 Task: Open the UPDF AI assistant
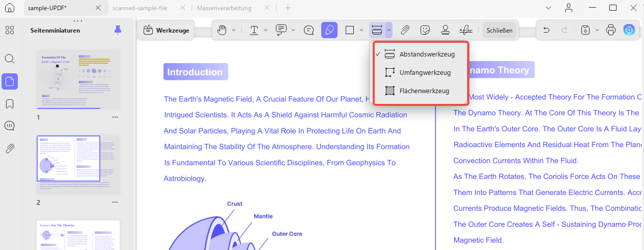[630, 30]
